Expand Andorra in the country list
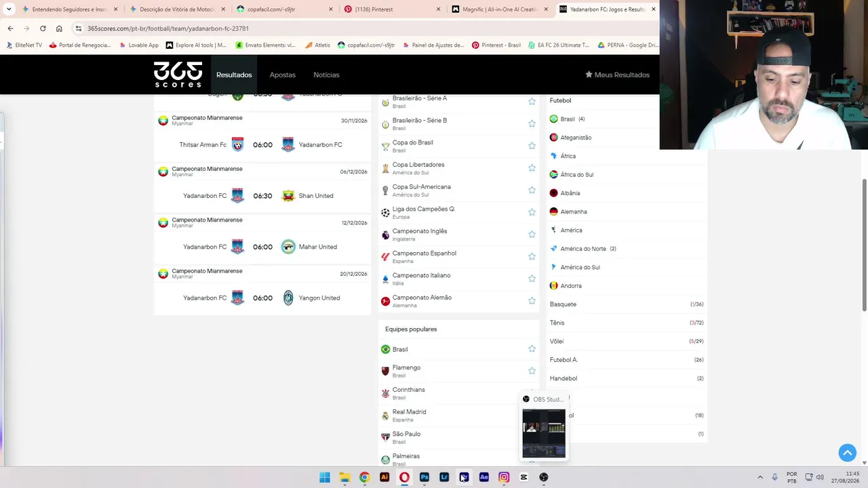 point(627,285)
